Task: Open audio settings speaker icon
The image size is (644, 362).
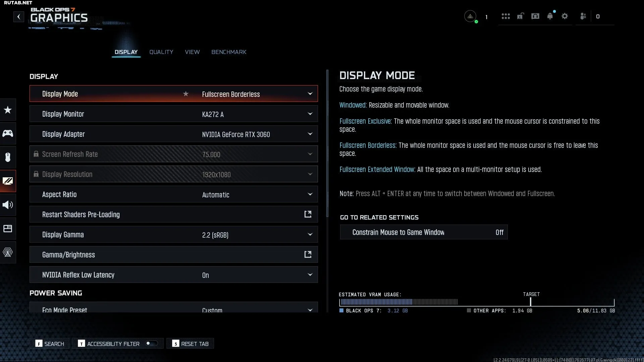Action: point(8,205)
